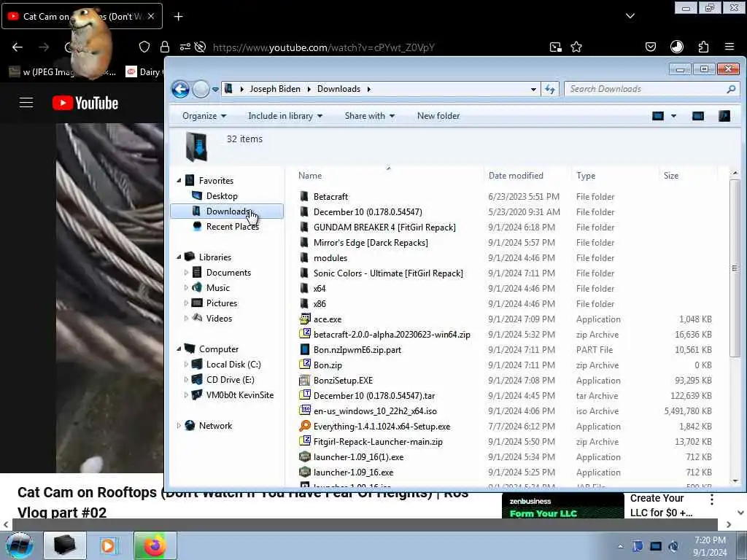Sort files by the Name column

click(310, 176)
